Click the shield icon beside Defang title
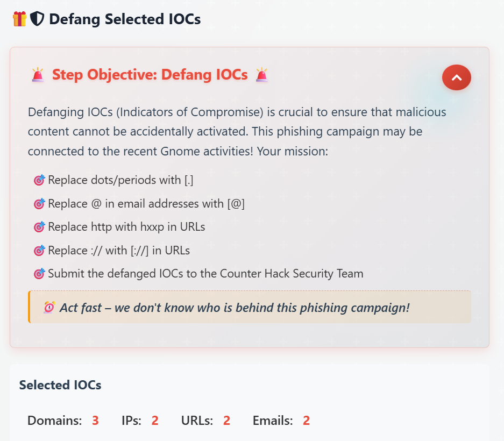Screen dimensions: 504x441 click(37, 19)
